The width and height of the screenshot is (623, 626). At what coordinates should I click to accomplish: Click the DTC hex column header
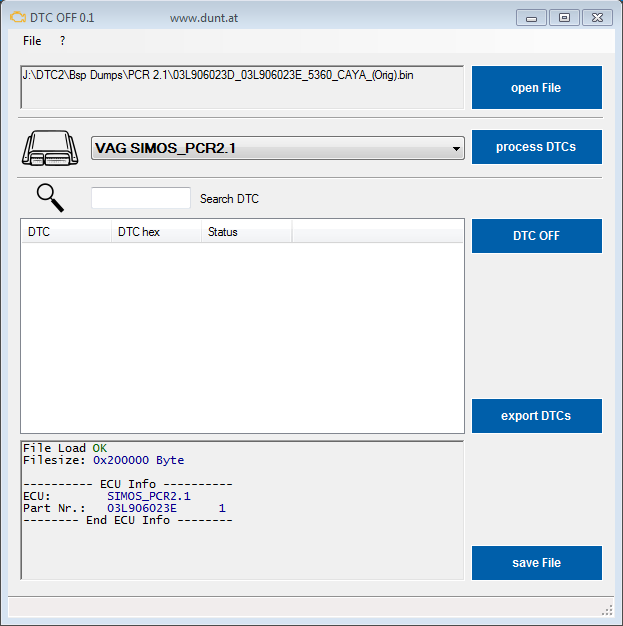(156, 232)
